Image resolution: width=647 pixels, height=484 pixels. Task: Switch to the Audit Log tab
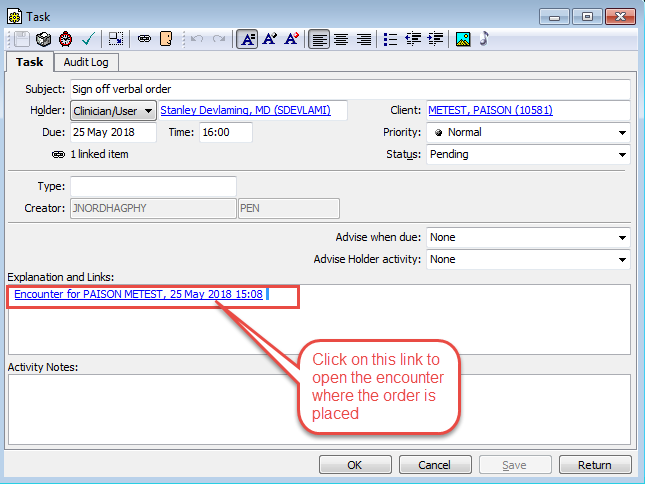click(86, 62)
